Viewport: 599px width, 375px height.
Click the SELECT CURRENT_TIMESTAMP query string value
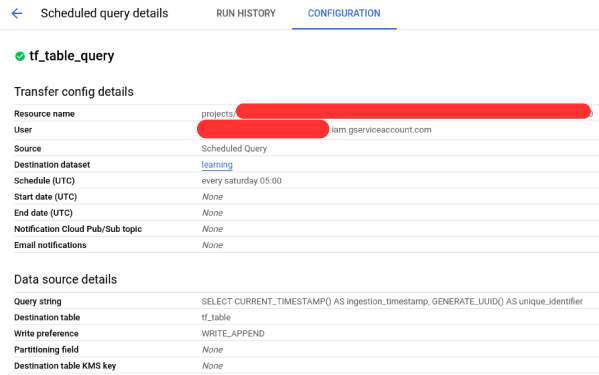point(392,301)
